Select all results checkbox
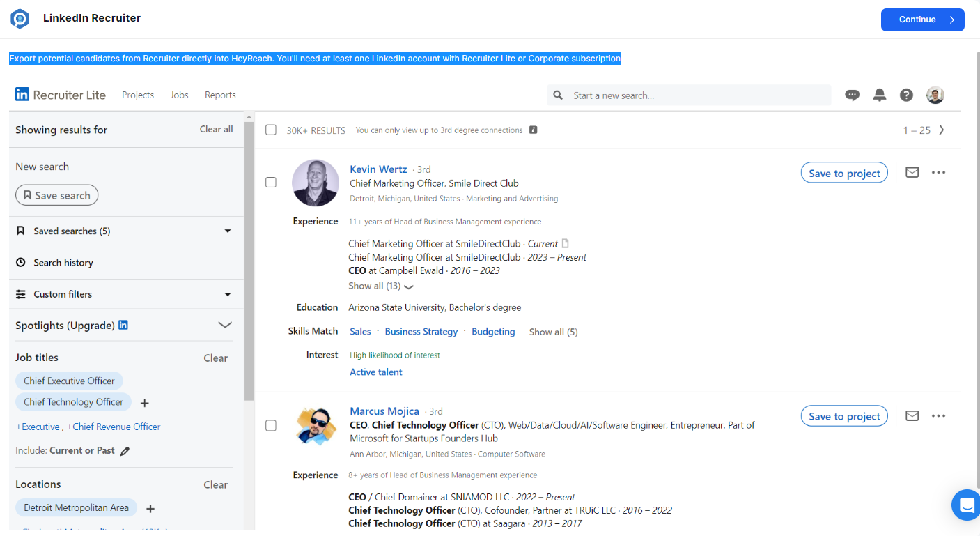The width and height of the screenshot is (980, 536). [x=271, y=130]
